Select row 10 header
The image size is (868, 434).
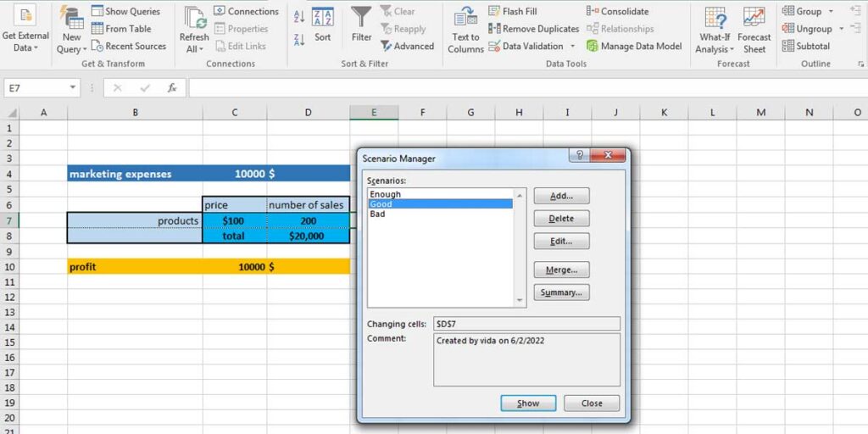(9, 267)
